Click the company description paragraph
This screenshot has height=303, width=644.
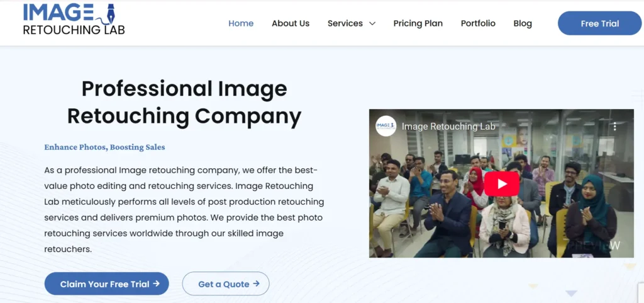(x=184, y=210)
